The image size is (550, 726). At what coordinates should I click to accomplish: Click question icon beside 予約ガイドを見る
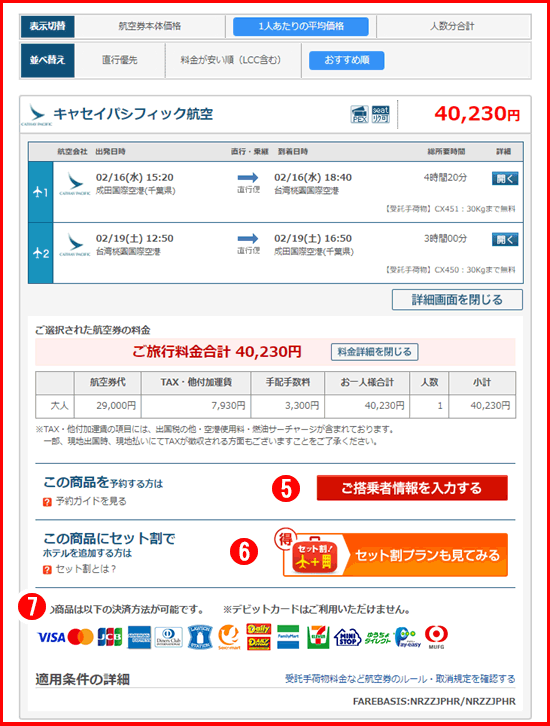tap(47, 502)
